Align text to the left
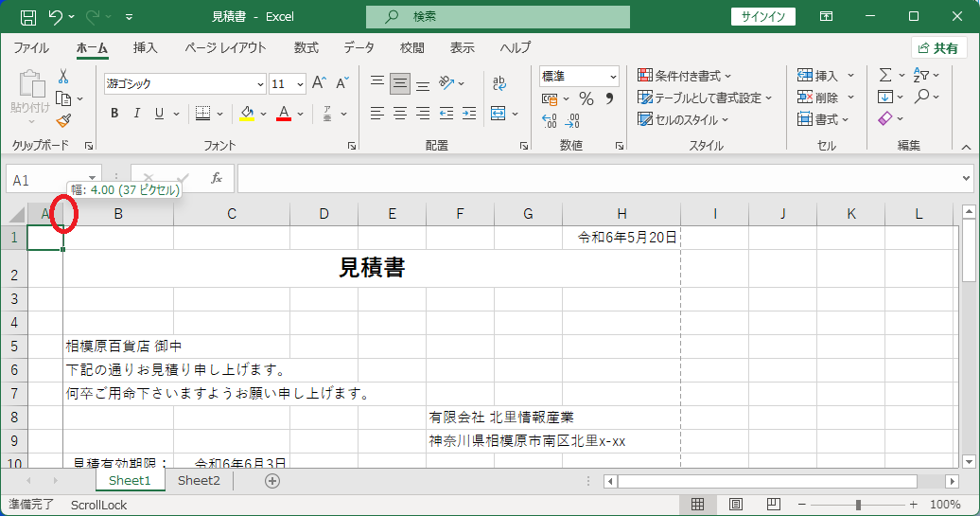980x516 pixels. (x=376, y=114)
